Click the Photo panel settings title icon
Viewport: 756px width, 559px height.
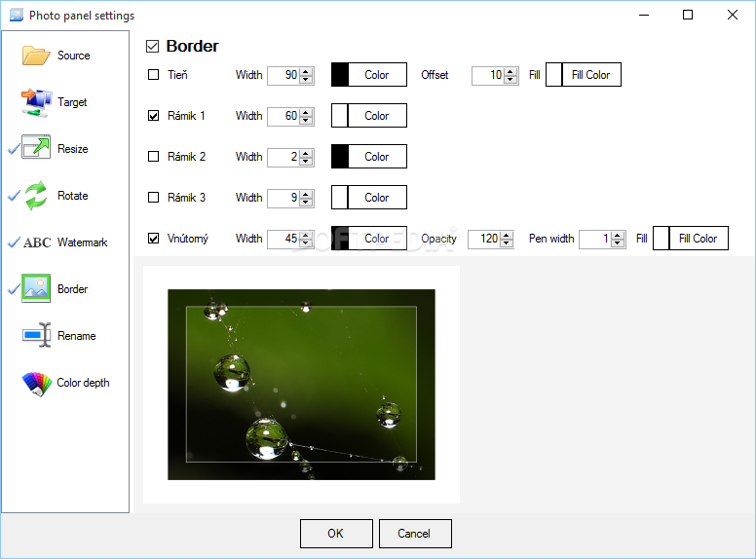(x=17, y=15)
